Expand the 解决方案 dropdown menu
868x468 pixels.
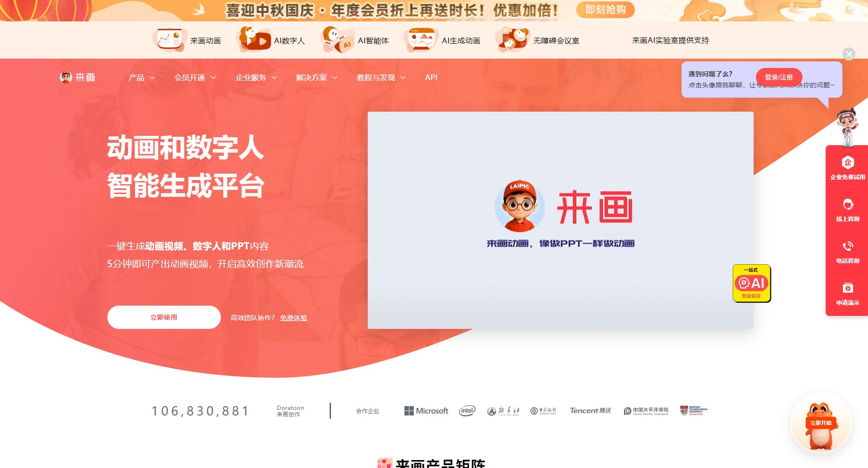point(317,78)
